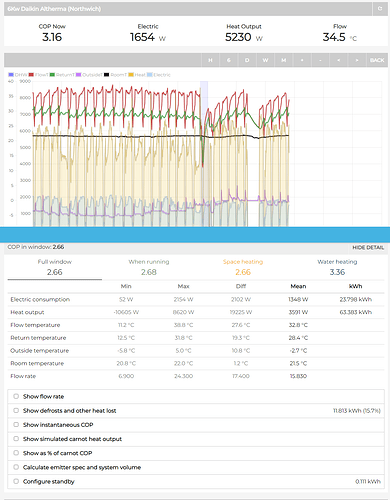Click the mean outside temperature -2.7 °C
Image resolution: width=390 pixels, height=500 pixels.
[x=298, y=351]
